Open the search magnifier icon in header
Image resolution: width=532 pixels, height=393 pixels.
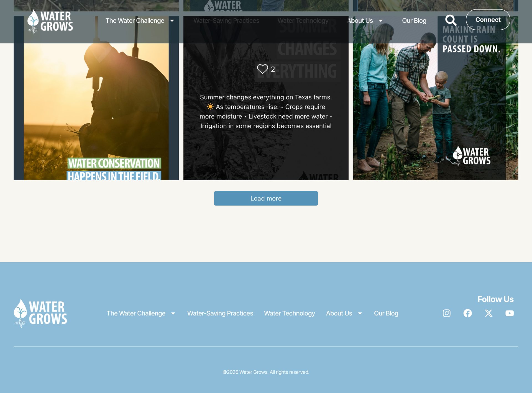(x=451, y=20)
